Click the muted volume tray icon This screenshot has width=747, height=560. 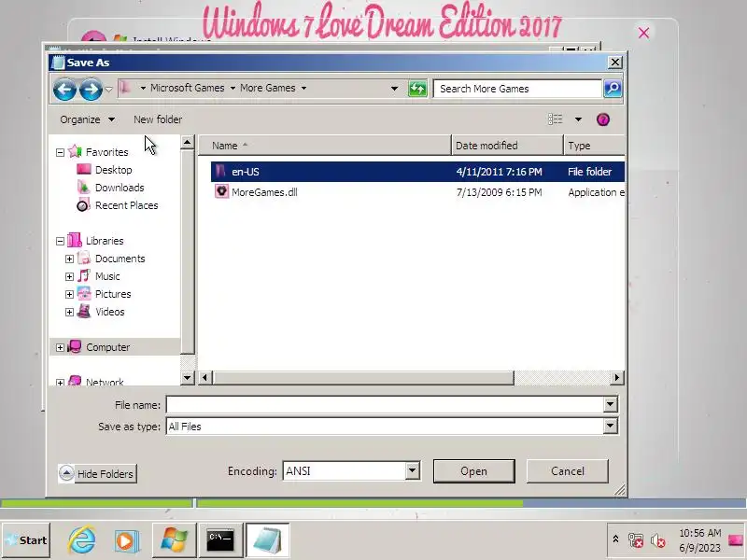tap(658, 541)
